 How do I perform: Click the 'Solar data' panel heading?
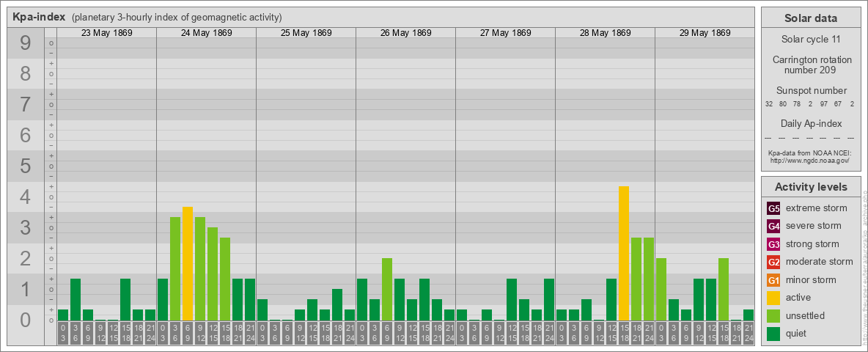point(811,18)
